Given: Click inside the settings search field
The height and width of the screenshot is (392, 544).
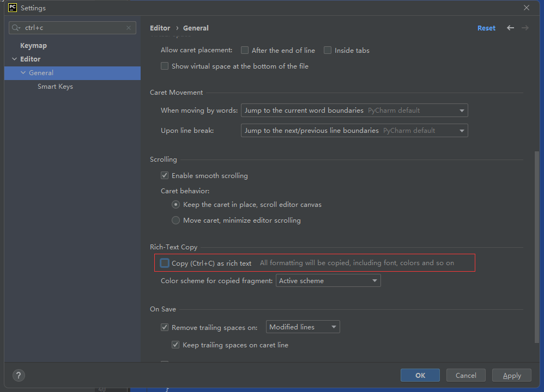Looking at the screenshot, I should pos(71,27).
